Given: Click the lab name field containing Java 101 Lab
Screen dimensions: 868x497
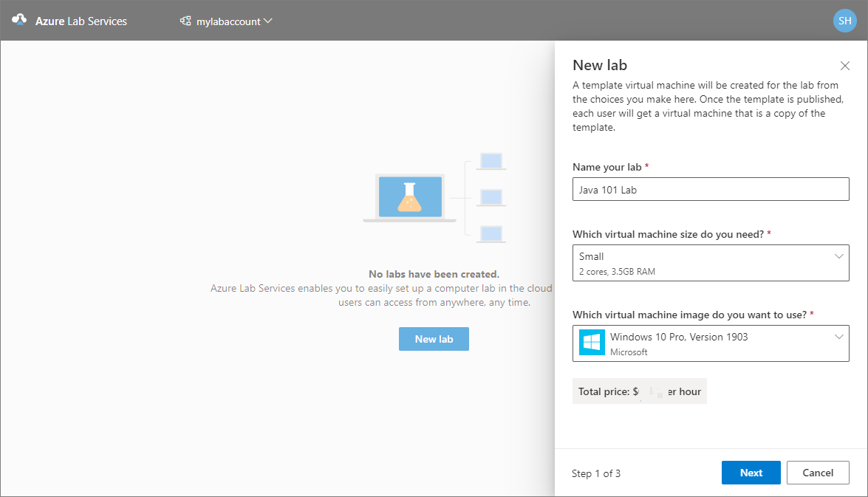Looking at the screenshot, I should (x=711, y=189).
